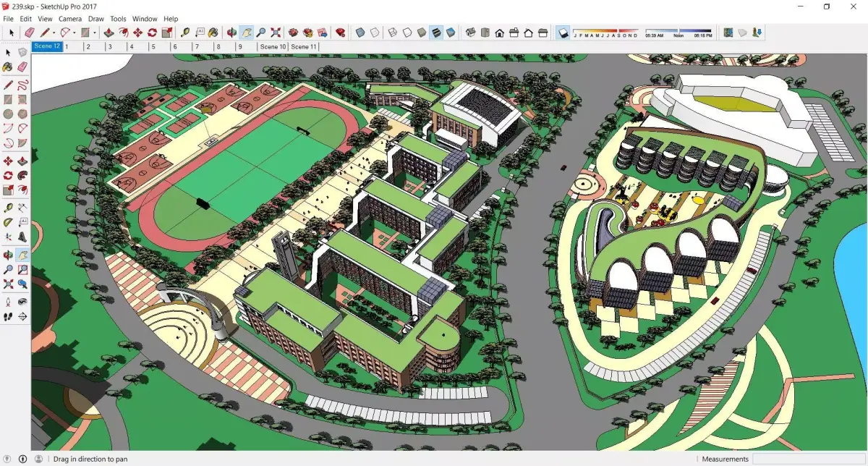Enable Shaded face style
Viewport: 868px width, 466px height.
point(422,33)
